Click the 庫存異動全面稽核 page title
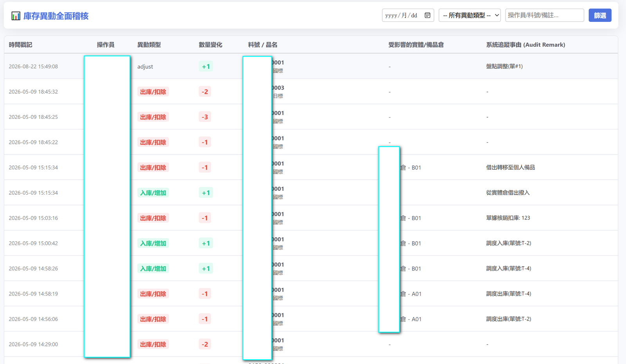 [x=56, y=16]
